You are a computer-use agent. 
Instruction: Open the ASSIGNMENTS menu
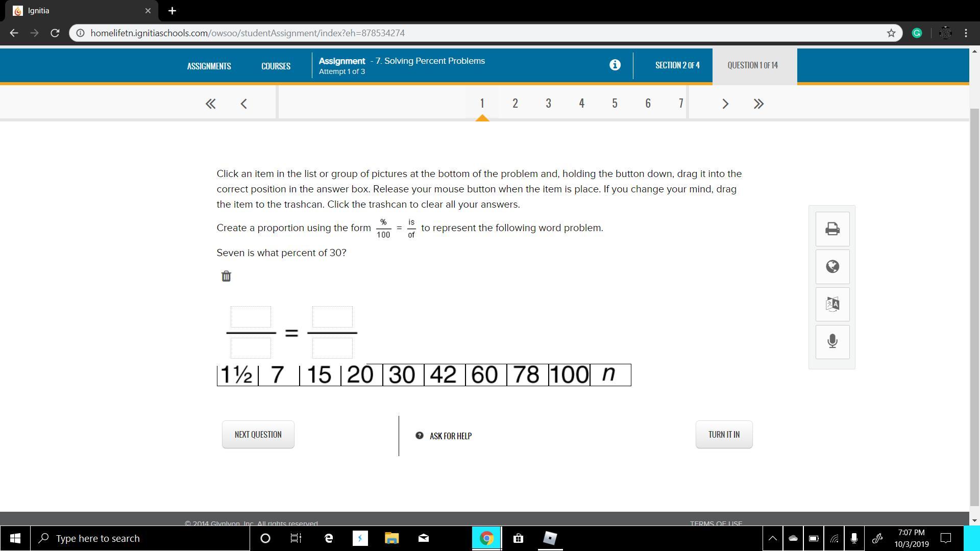[x=209, y=66]
